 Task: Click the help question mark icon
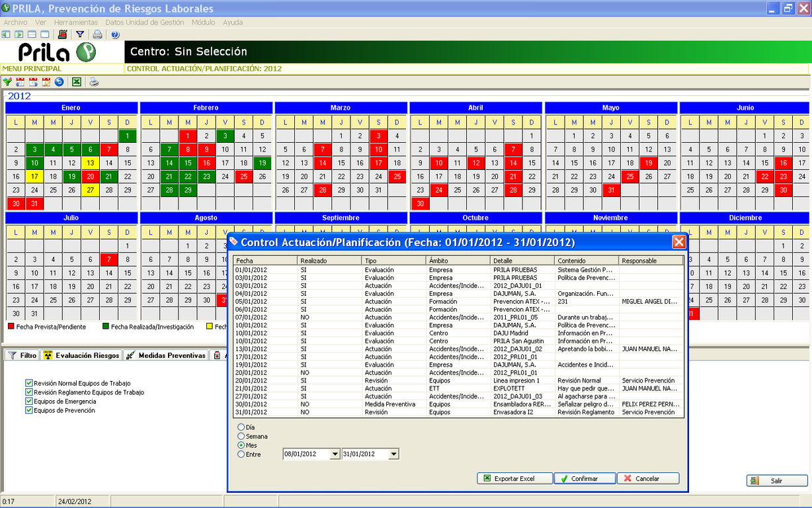click(115, 34)
